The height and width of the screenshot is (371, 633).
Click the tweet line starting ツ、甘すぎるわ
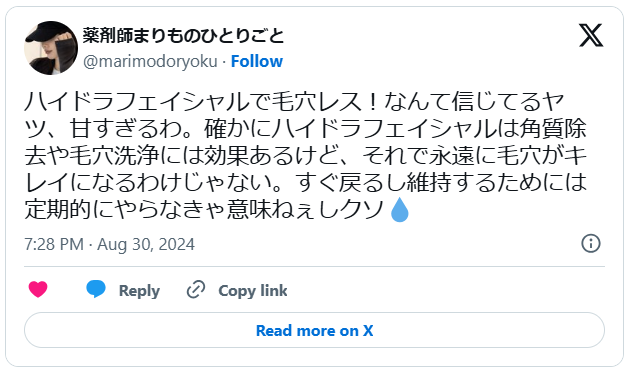pos(306,128)
